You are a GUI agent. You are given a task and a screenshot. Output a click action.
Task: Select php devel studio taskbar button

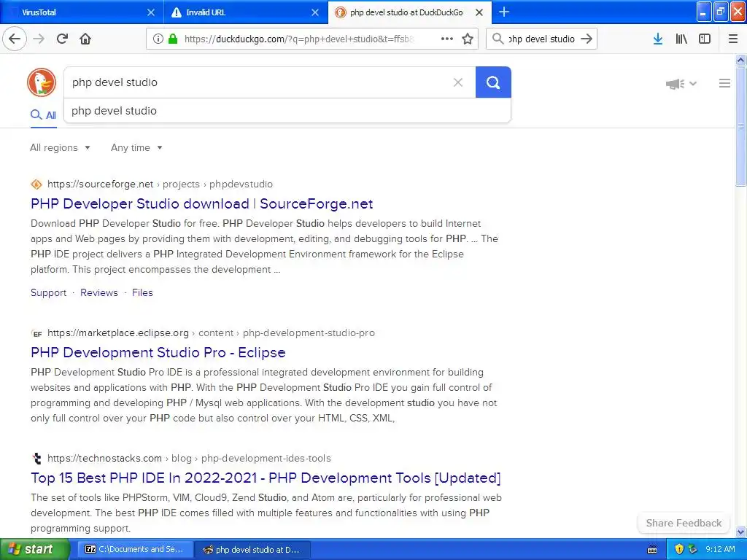pyautogui.click(x=252, y=550)
